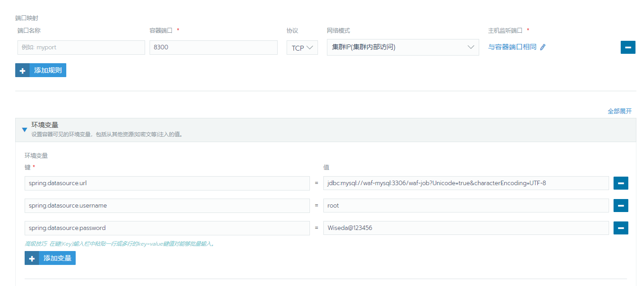Click the spring.datasource.url key field
This screenshot has height=286, width=644.
pyautogui.click(x=167, y=183)
